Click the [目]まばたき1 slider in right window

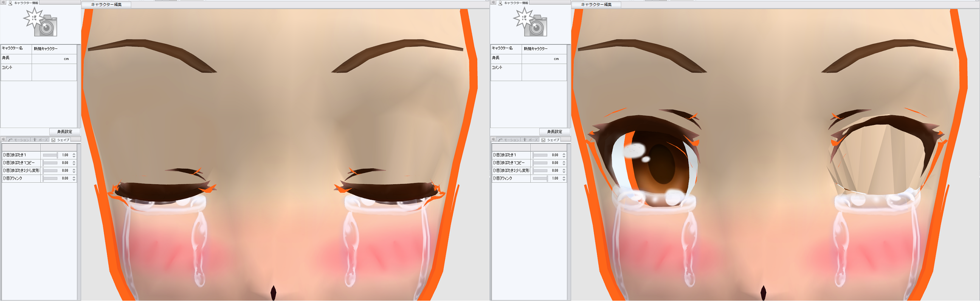(540, 155)
